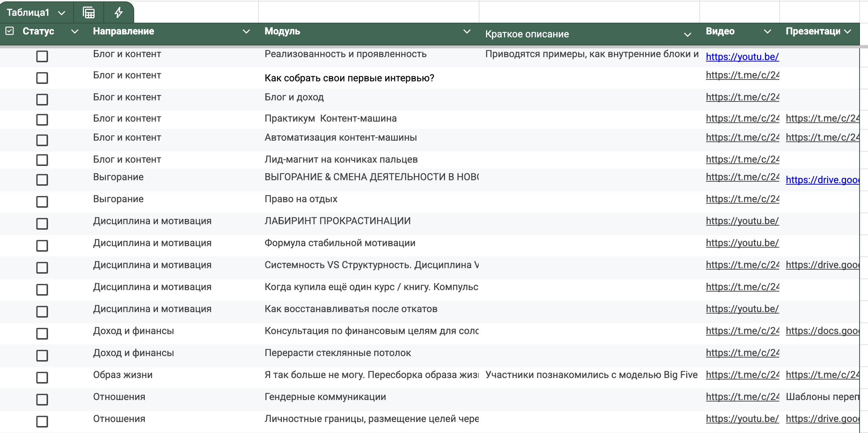Image resolution: width=868 pixels, height=433 pixels.
Task: Click the lightning bolt actions icon
Action: pyautogui.click(x=118, y=12)
